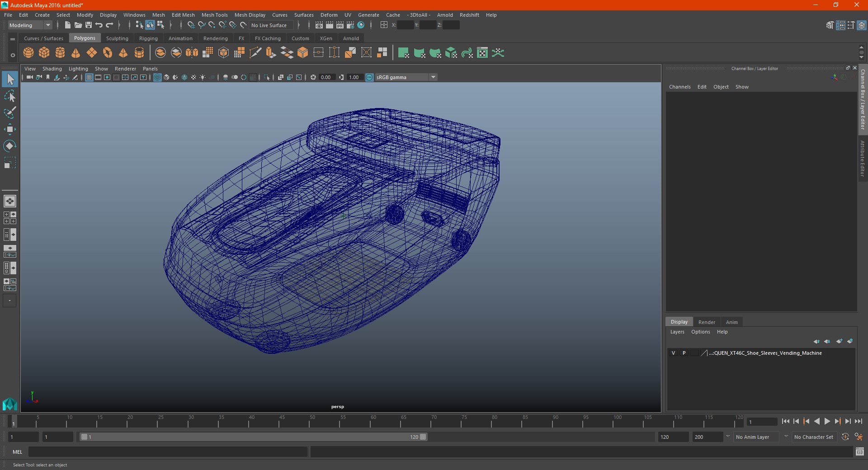
Task: Open the shelf options gear menu
Action: (x=13, y=55)
